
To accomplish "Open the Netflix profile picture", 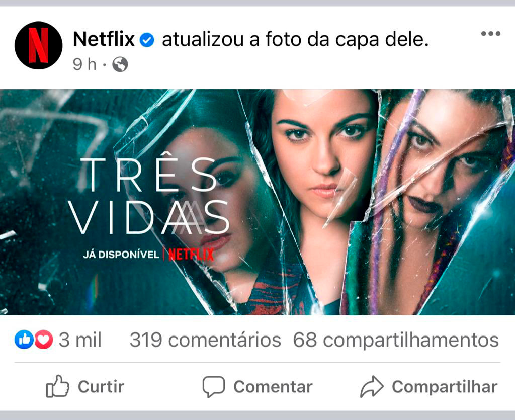I will pos(38,45).
